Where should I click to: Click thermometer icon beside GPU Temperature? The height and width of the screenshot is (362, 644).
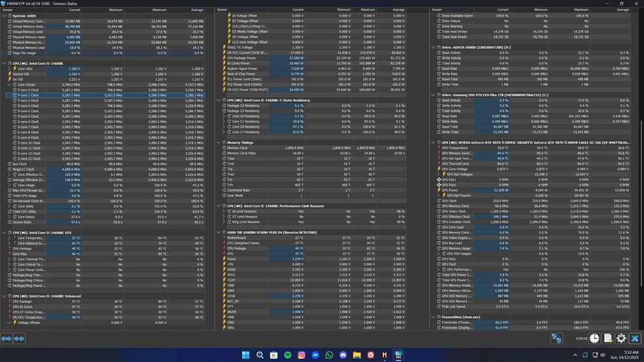pyautogui.click(x=439, y=148)
